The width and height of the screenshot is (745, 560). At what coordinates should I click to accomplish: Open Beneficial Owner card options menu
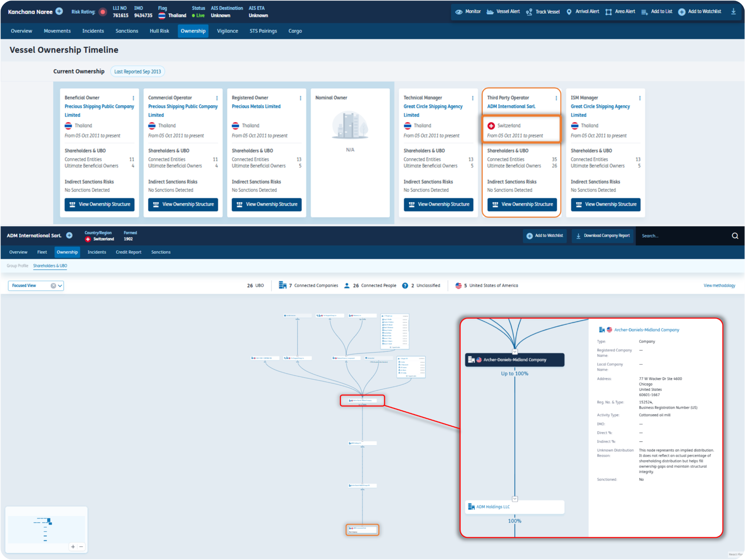133,98
